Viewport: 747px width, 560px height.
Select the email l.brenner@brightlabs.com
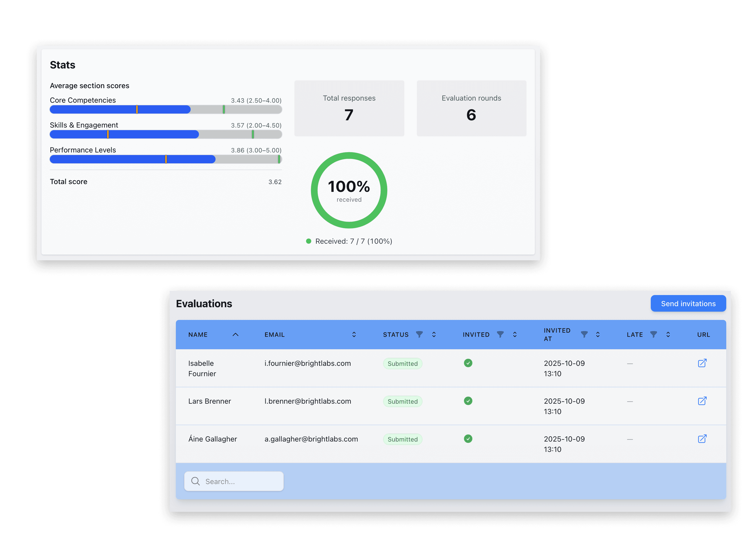[x=307, y=401]
